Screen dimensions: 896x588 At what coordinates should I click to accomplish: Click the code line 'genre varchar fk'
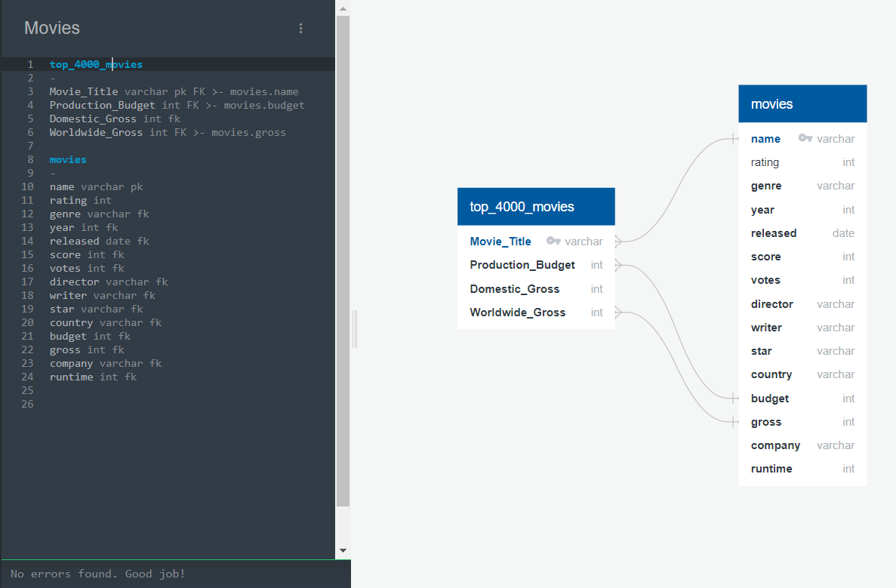100,214
